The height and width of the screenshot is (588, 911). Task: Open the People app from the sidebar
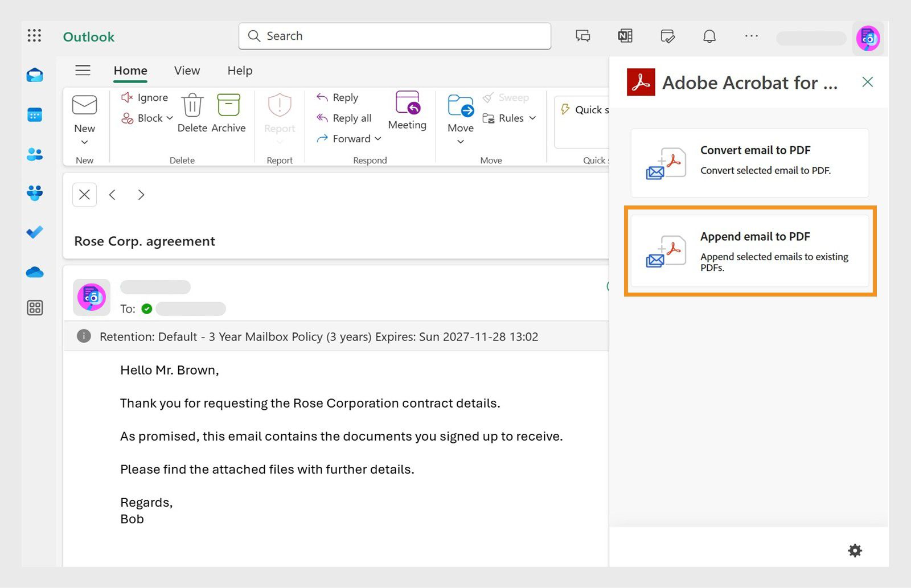[x=35, y=154]
